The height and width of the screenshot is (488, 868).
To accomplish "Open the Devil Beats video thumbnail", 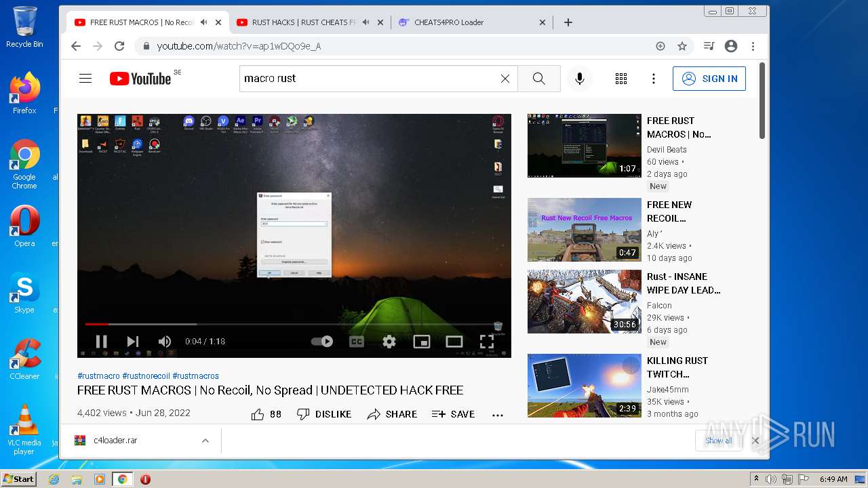I will tap(585, 146).
